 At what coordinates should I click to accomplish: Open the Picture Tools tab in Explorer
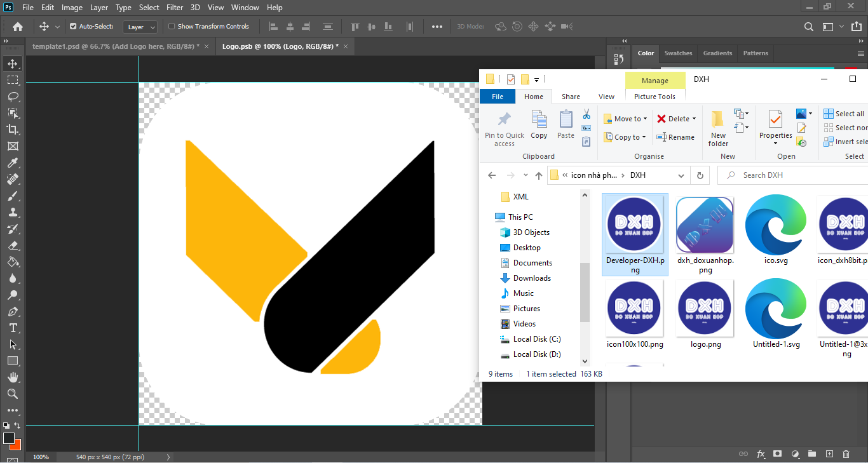click(654, 97)
